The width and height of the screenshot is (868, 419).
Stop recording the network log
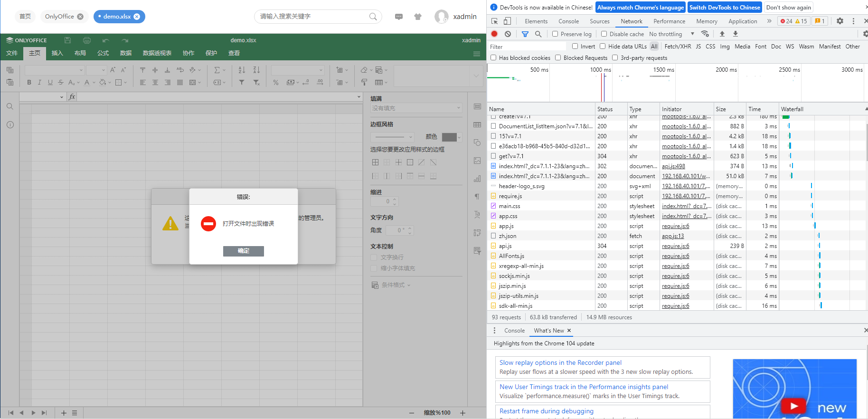tap(494, 34)
